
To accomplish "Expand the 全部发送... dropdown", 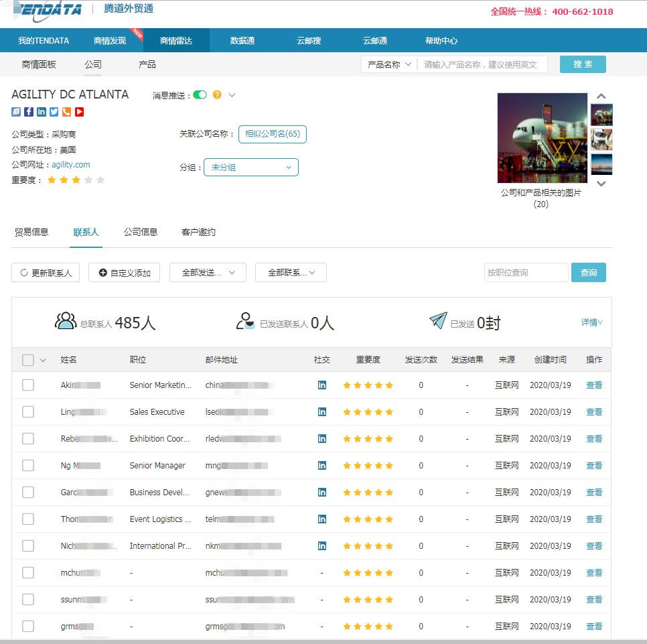I will click(x=208, y=273).
